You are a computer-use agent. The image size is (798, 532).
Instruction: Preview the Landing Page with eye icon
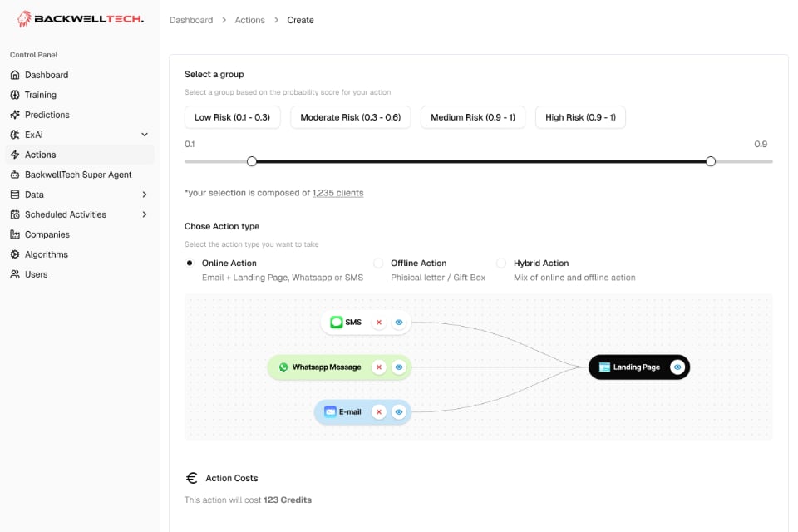tap(677, 367)
